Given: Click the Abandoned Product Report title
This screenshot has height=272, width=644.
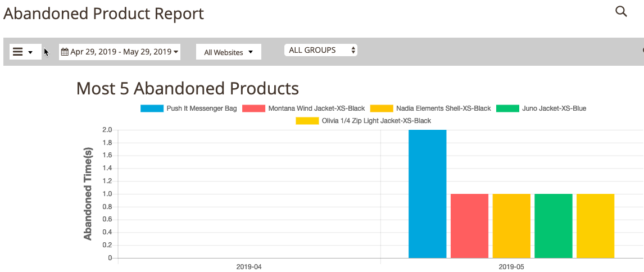Looking at the screenshot, I should pos(104,13).
